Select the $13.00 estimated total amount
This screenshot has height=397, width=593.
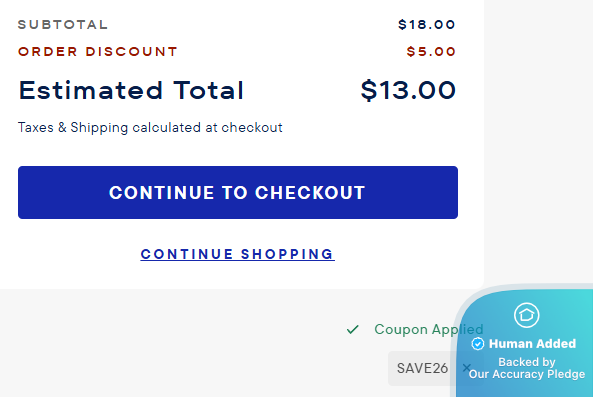(408, 90)
